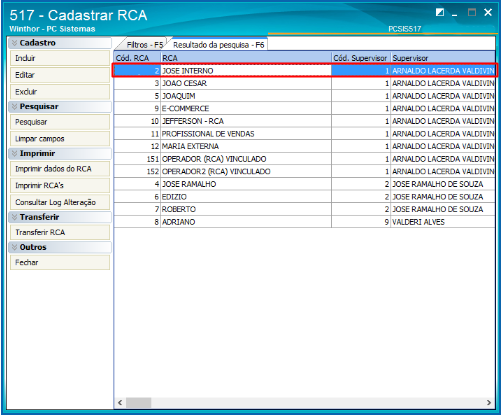The width and height of the screenshot is (501, 417).
Task: Sort by Cód. Supervisor column header
Action: 361,58
